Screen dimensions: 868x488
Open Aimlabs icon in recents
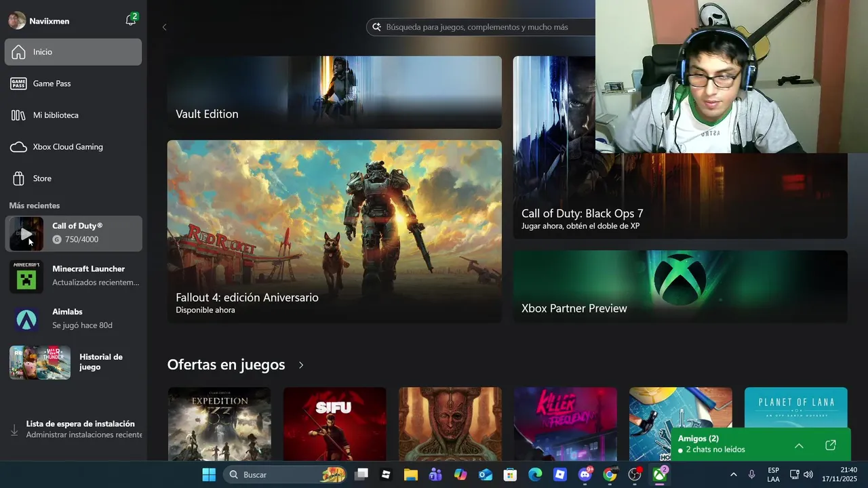point(26,319)
